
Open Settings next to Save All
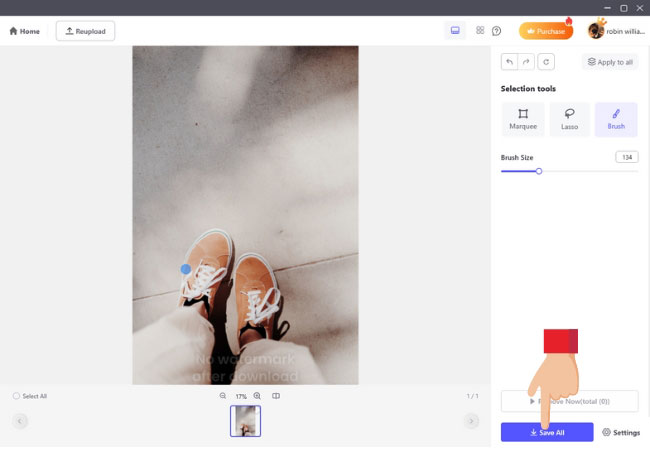pyautogui.click(x=620, y=433)
